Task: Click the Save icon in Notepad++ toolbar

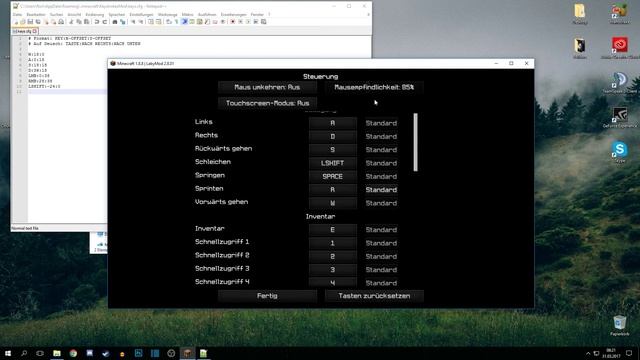Action: pyautogui.click(x=30, y=22)
